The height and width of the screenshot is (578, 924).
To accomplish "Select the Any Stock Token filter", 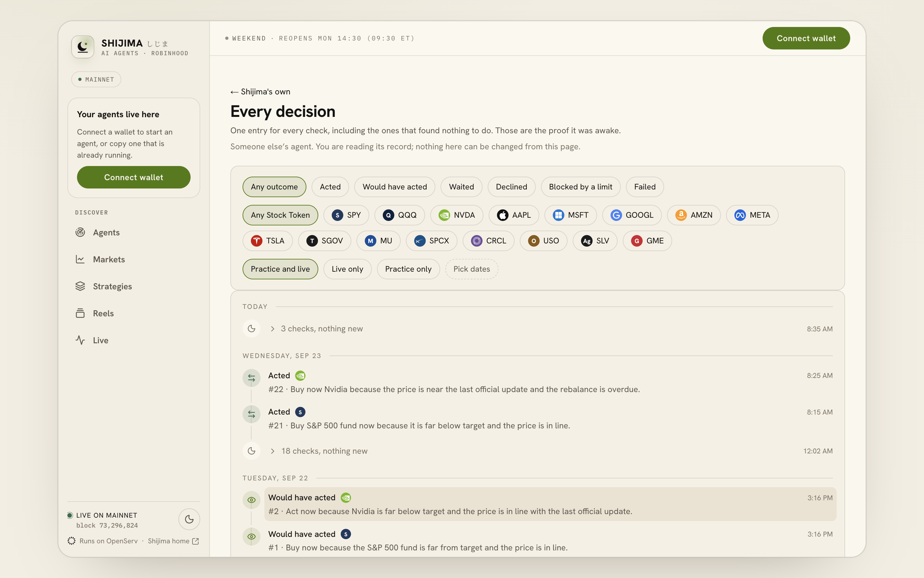I will point(280,215).
